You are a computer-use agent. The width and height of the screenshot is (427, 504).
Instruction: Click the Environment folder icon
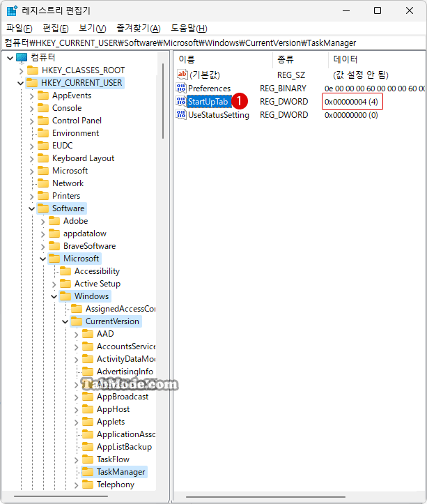point(43,133)
